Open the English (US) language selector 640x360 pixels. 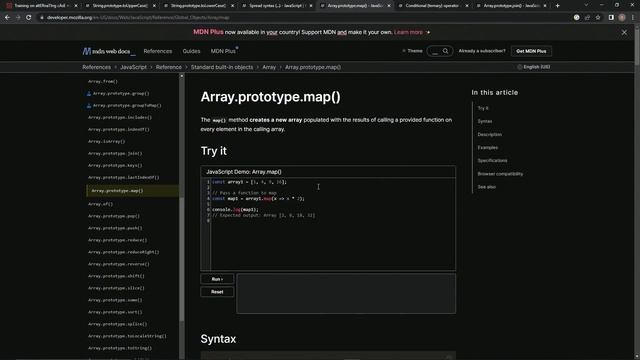[534, 67]
